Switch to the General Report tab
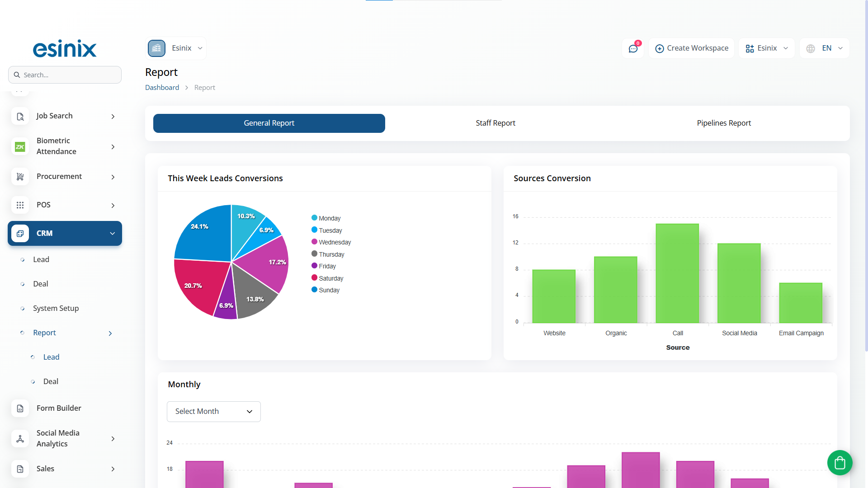This screenshot has height=488, width=868. 269,123
